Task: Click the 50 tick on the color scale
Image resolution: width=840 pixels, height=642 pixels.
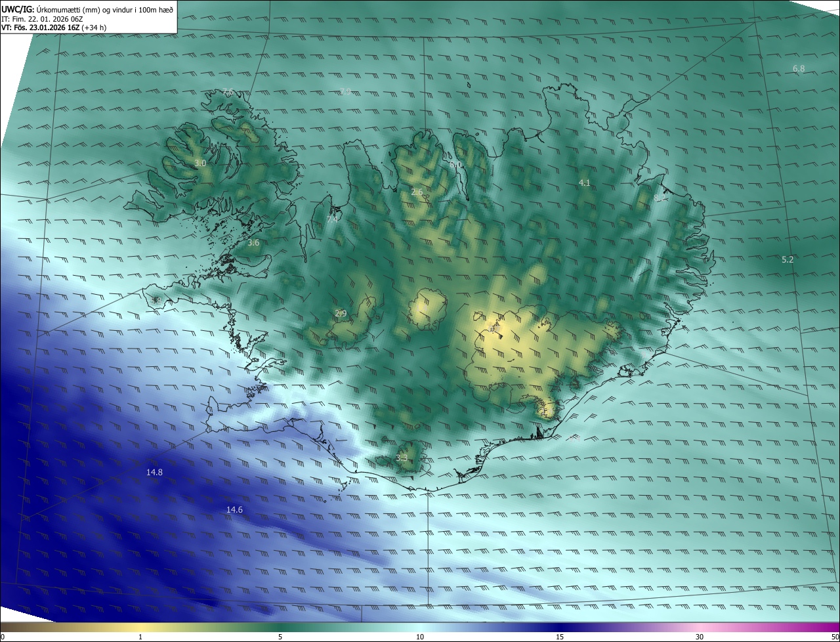Action: (x=835, y=637)
